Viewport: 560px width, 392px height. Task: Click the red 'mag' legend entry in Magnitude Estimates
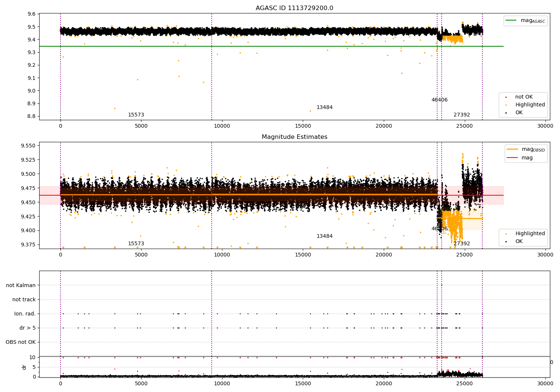(520, 158)
